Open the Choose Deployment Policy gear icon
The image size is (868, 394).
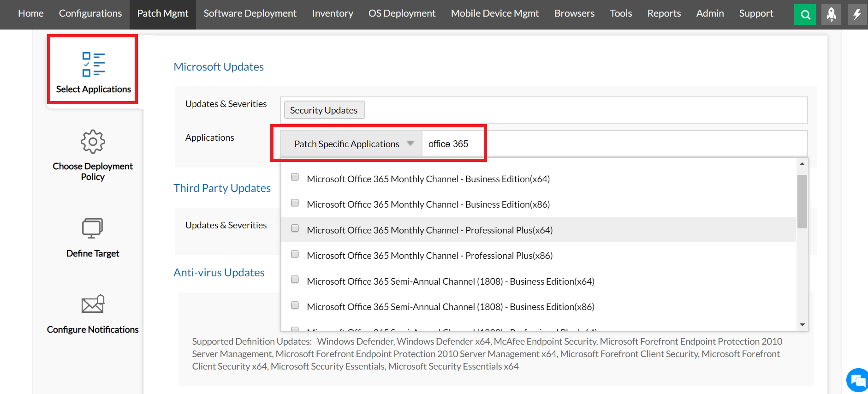pos(93,142)
